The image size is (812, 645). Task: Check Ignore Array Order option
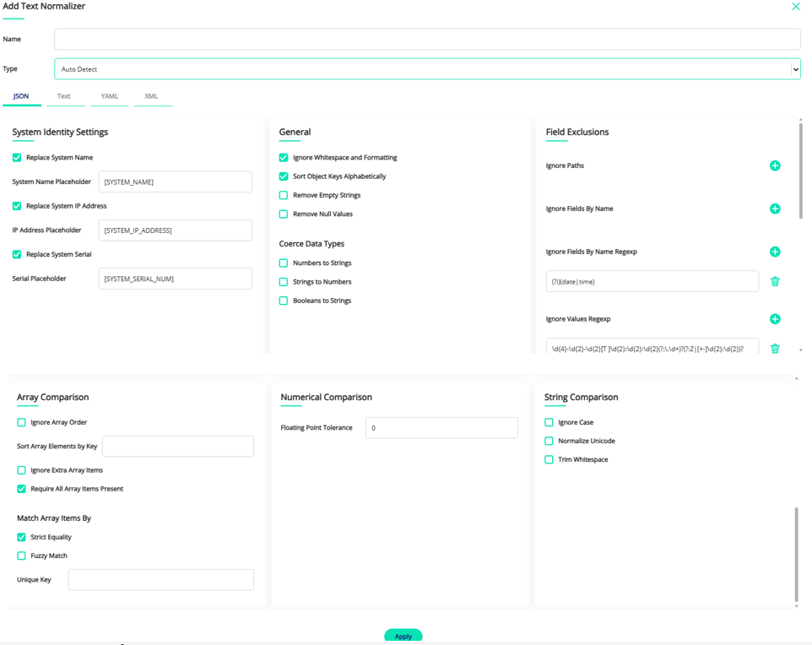[21, 422]
